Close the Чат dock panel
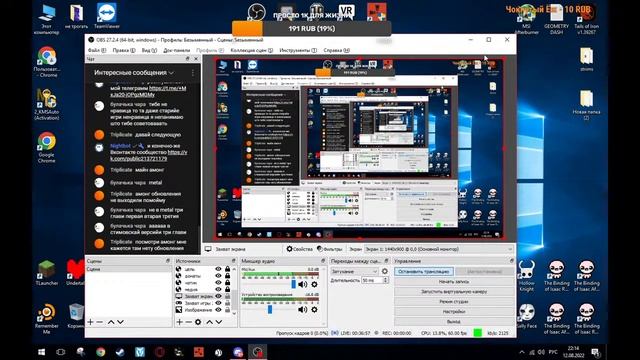Viewport: 640px width, 360px height. (196, 59)
